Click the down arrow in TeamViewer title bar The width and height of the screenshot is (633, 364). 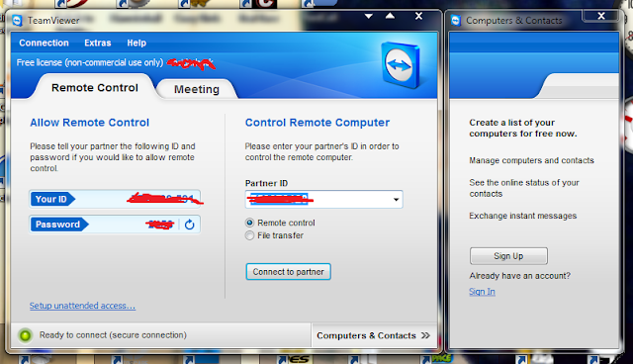(369, 16)
